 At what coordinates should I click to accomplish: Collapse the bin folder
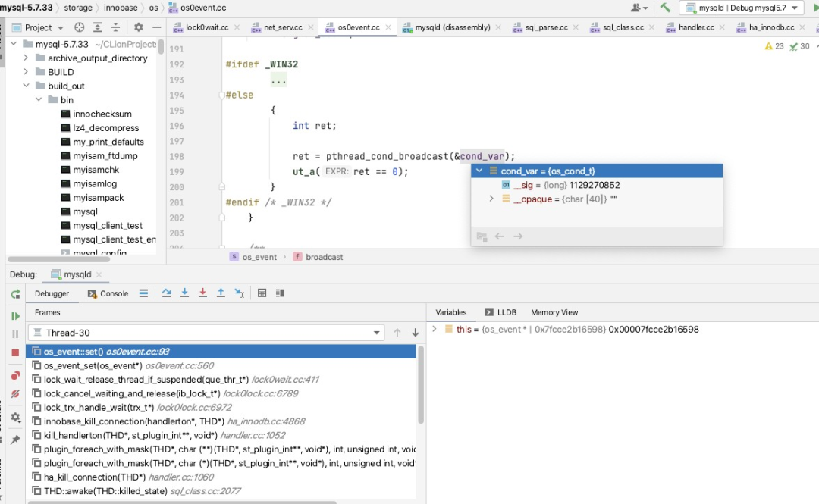[39, 100]
